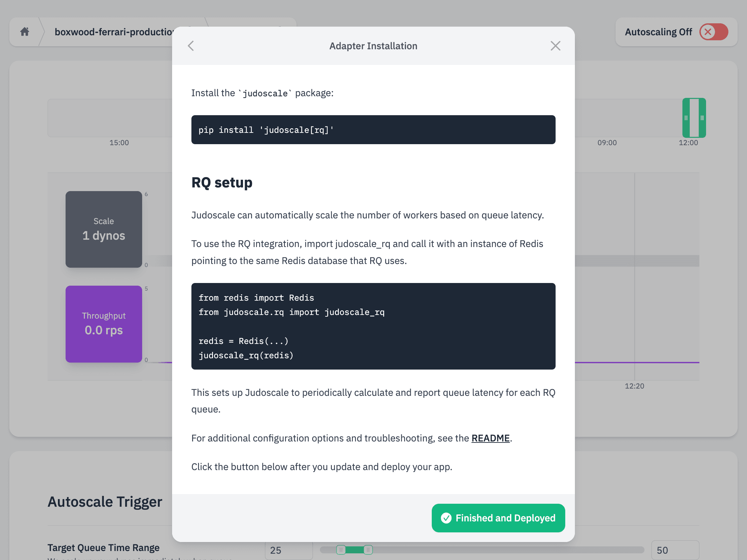747x560 pixels.
Task: Click the left handle of the queue time slider
Action: point(341,550)
